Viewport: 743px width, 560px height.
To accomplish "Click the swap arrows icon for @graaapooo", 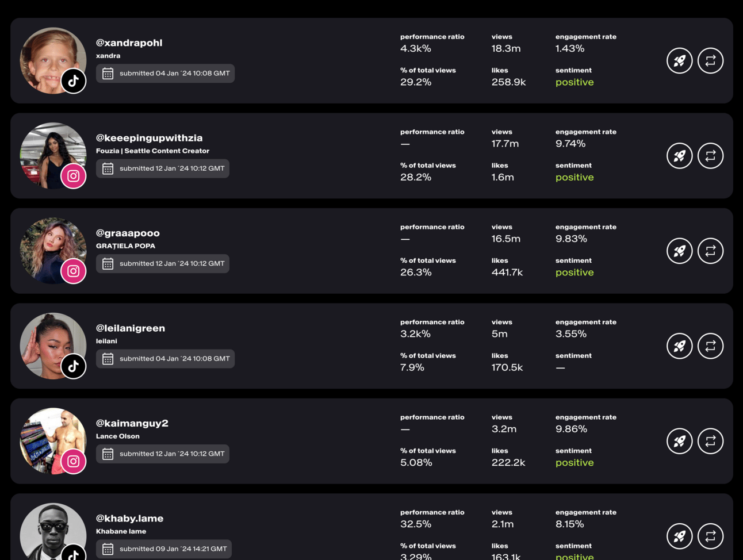I will coord(710,251).
